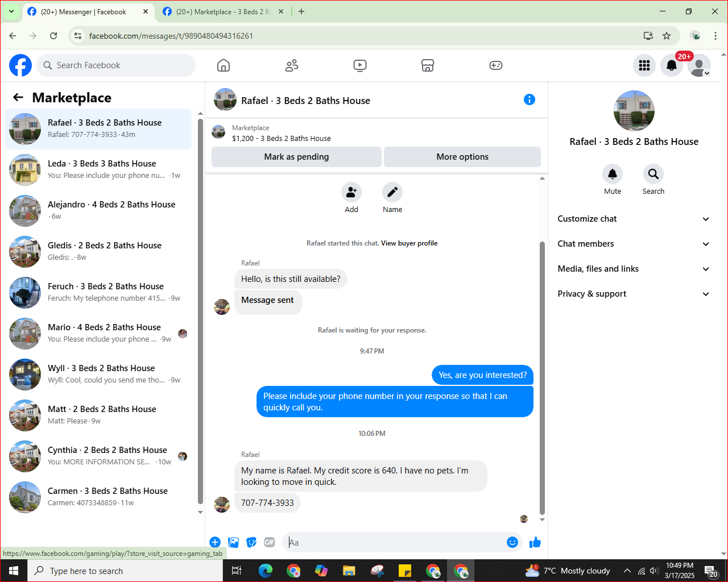The image size is (728, 582).
Task: Click the house thumbnail in right panel
Action: (x=634, y=111)
